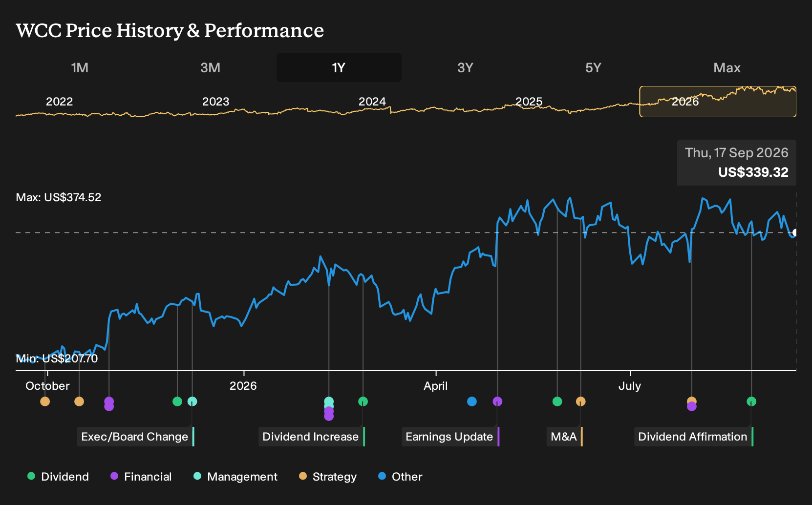Switch to the 5Y time range
Screen dimensions: 812x505
click(593, 67)
